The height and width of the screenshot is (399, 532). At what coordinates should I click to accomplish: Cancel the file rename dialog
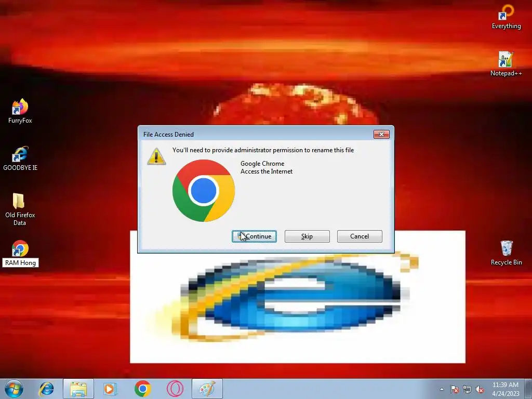tap(360, 236)
